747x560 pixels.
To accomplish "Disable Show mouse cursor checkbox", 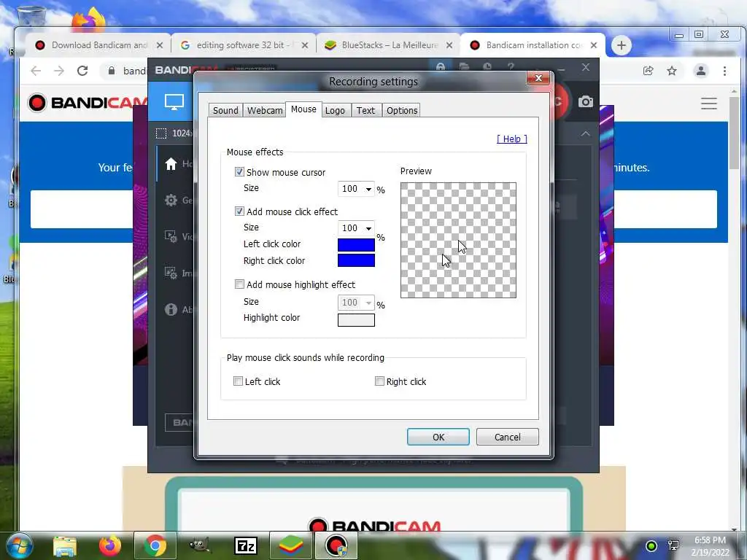I will [x=239, y=172].
